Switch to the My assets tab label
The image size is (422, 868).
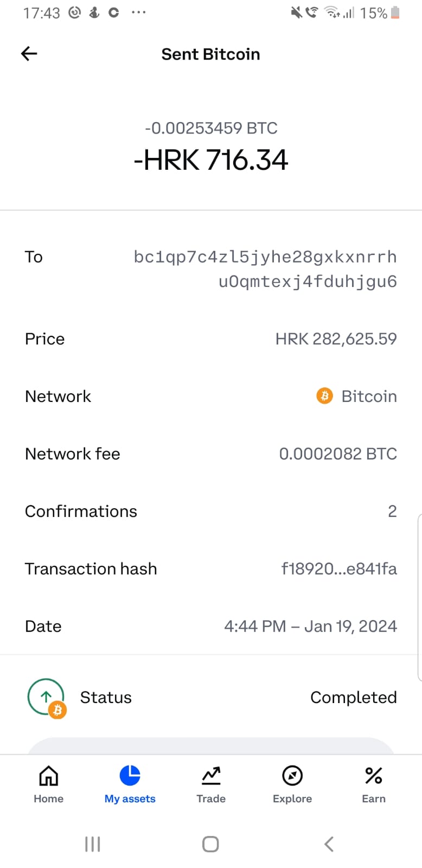tap(130, 799)
